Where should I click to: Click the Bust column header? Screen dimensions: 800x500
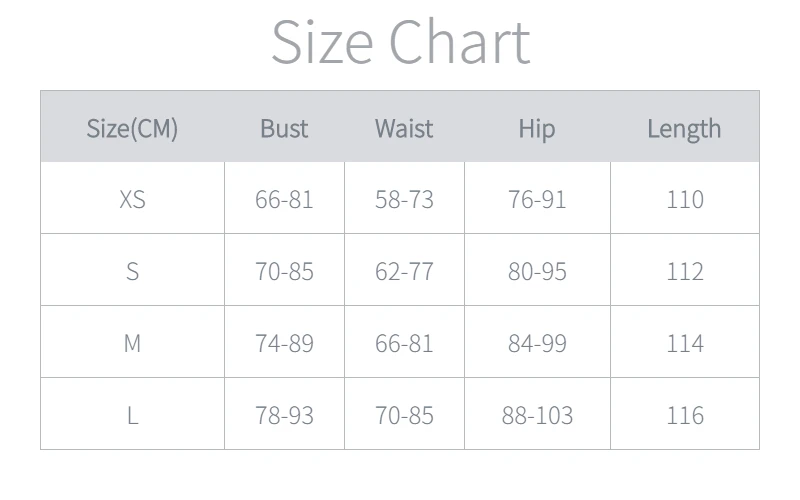click(x=284, y=129)
